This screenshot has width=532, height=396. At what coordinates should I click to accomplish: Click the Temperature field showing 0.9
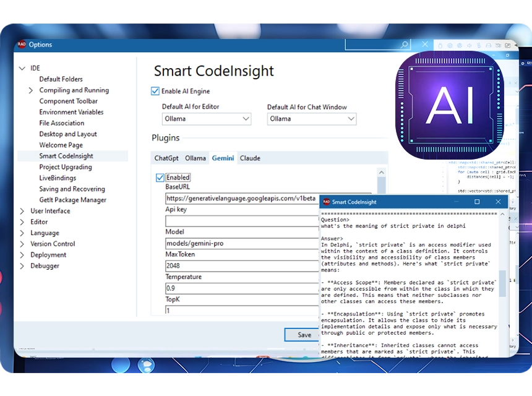click(242, 288)
